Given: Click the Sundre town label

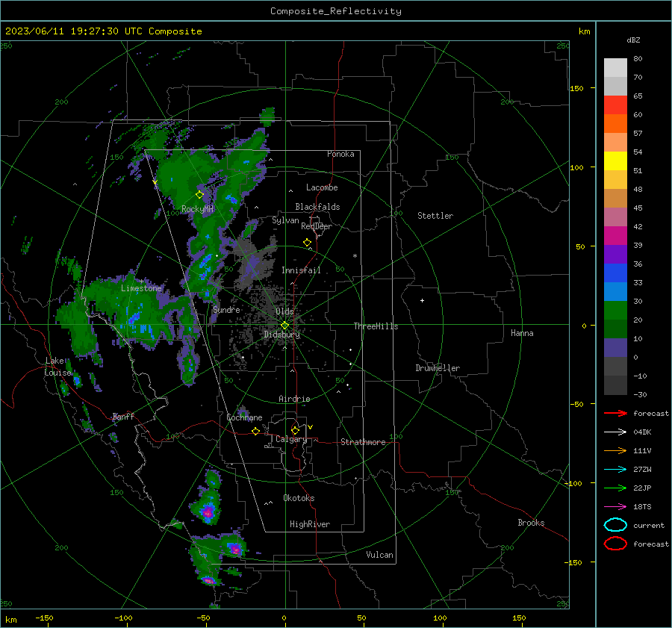Looking at the screenshot, I should tap(226, 310).
